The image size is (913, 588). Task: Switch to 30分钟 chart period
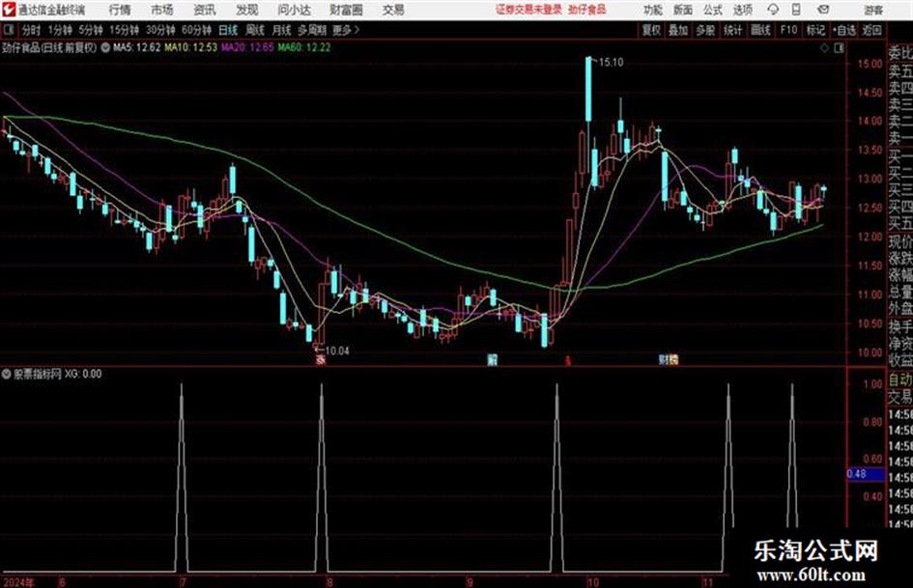point(160,30)
